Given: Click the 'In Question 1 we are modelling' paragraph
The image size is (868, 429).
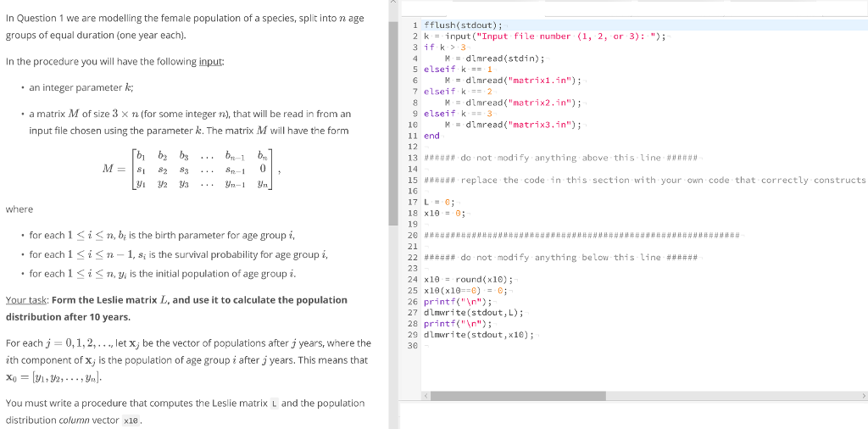Looking at the screenshot, I should coord(185,26).
